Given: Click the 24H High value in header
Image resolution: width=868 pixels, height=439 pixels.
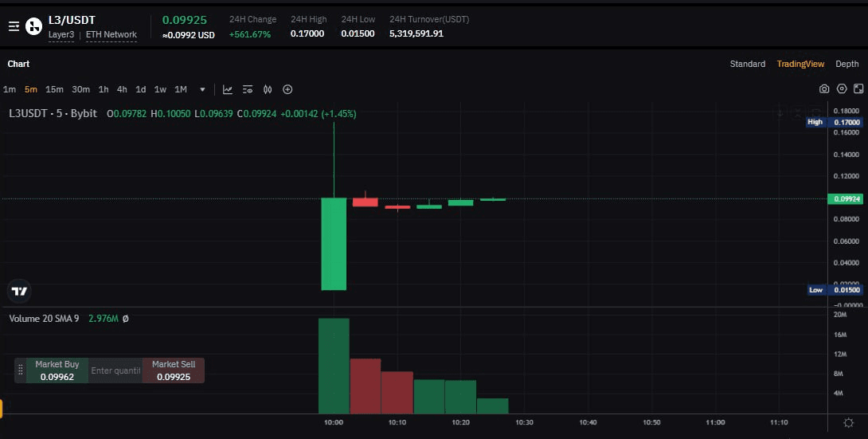Looking at the screenshot, I should [x=307, y=33].
